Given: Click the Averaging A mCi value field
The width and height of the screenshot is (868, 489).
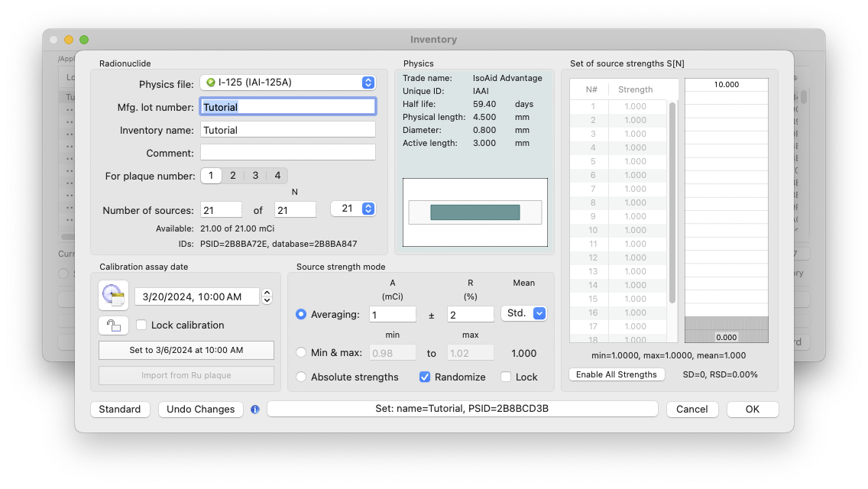Looking at the screenshot, I should click(x=393, y=315).
